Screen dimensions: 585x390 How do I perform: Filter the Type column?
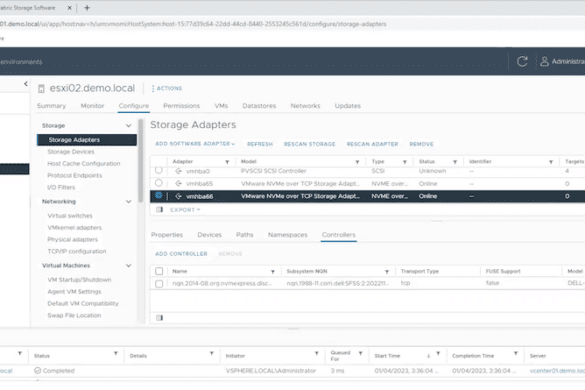tap(404, 162)
